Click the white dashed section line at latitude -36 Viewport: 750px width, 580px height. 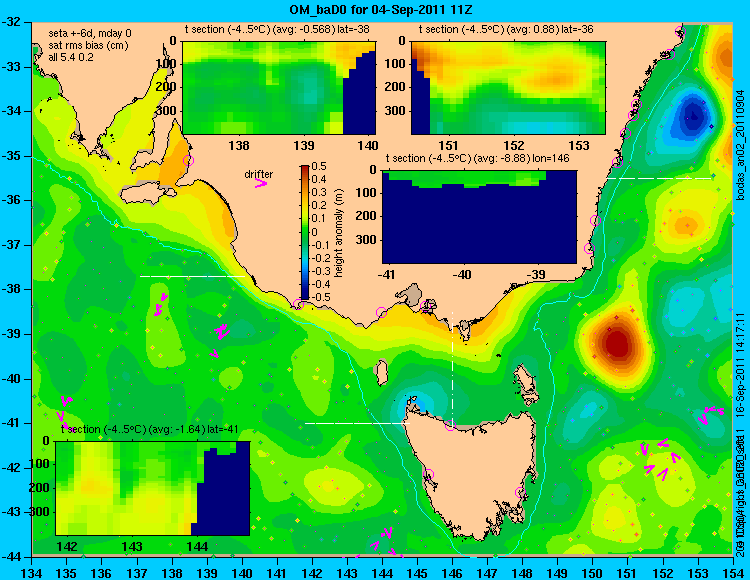(660, 178)
